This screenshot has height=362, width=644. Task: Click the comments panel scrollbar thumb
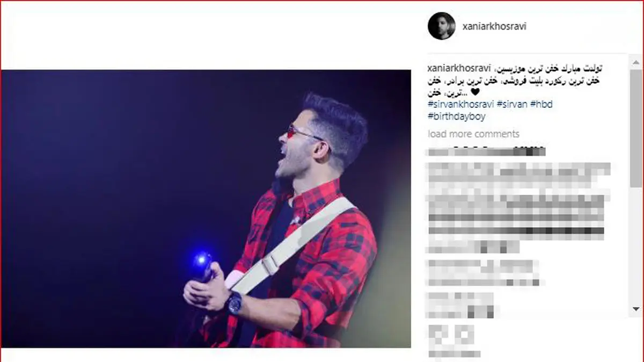click(635, 129)
